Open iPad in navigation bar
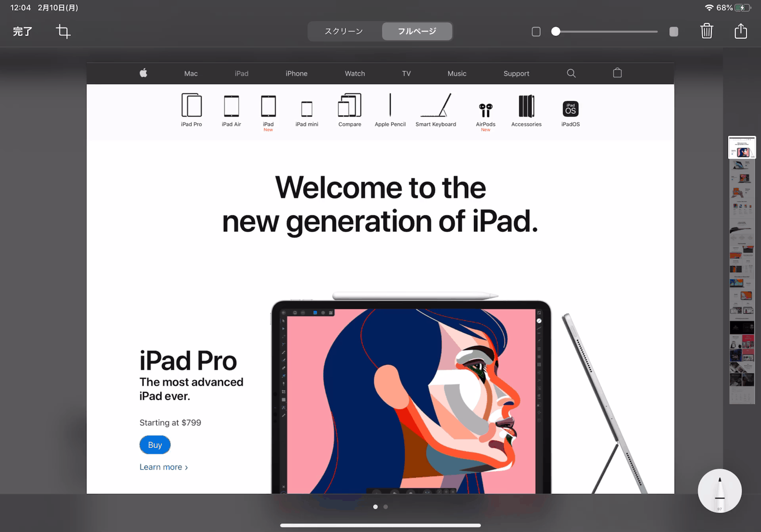The image size is (761, 532). (241, 74)
